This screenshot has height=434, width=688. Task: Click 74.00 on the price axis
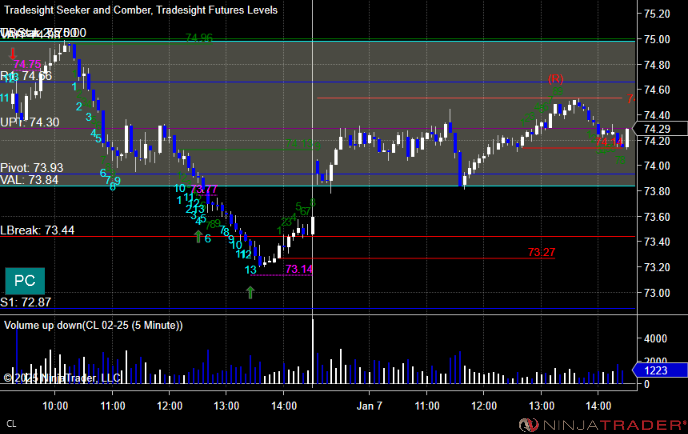click(x=657, y=166)
